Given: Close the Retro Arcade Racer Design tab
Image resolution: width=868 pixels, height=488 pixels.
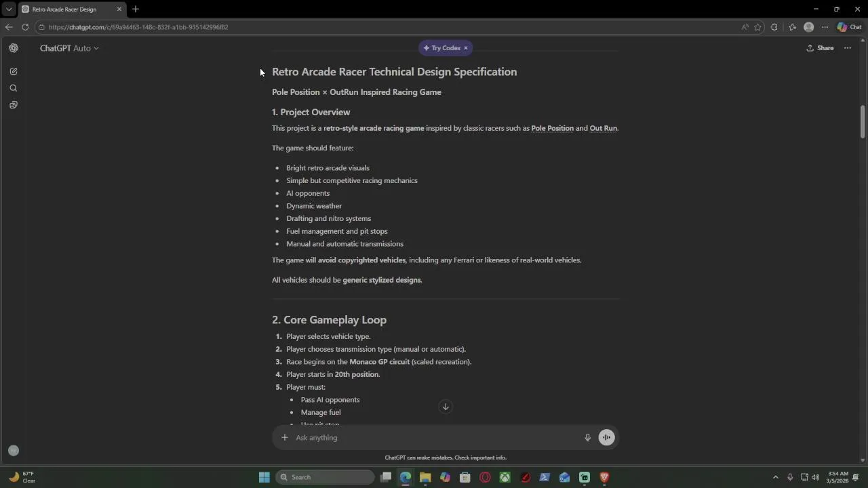Looking at the screenshot, I should [119, 9].
